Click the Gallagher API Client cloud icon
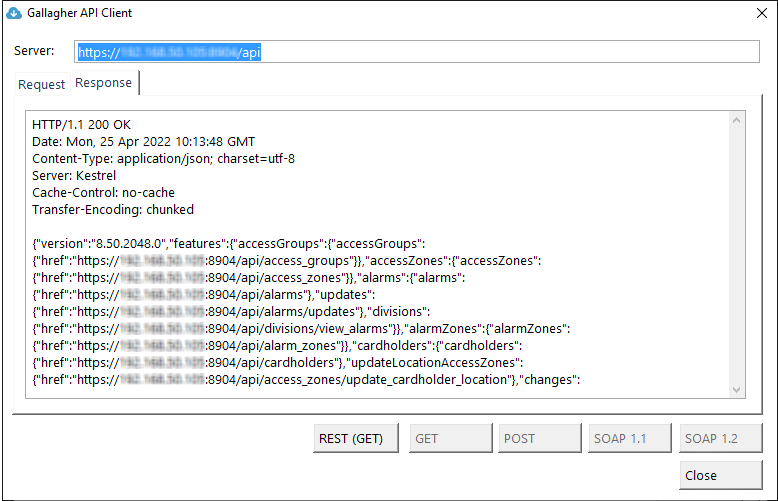778x501 pixels. (x=14, y=13)
